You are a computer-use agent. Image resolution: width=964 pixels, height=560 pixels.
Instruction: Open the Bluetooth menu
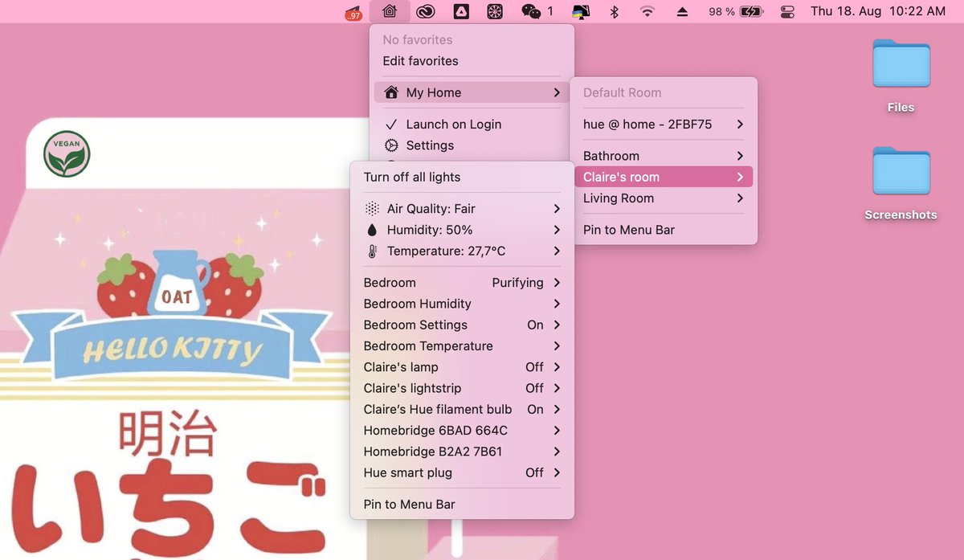615,11
